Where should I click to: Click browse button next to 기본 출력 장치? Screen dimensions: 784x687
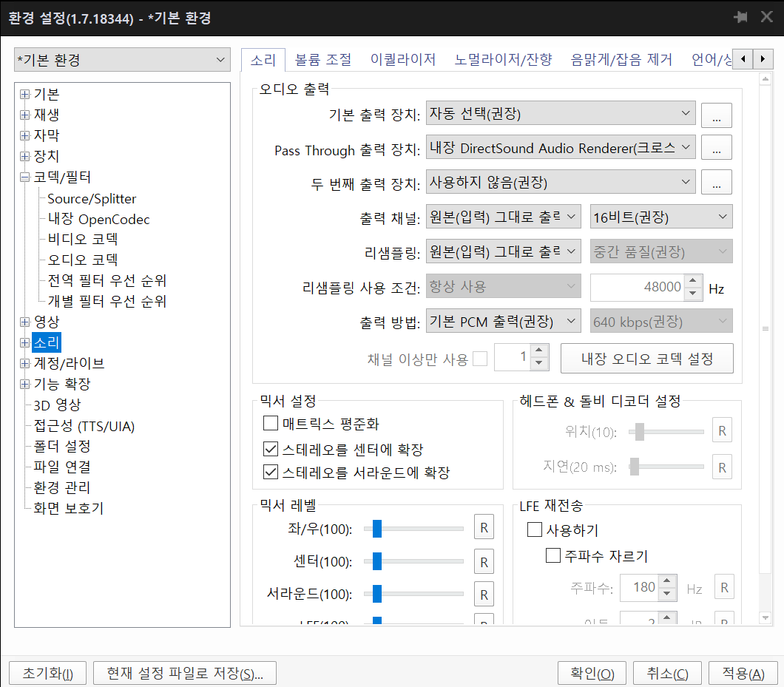(x=716, y=115)
